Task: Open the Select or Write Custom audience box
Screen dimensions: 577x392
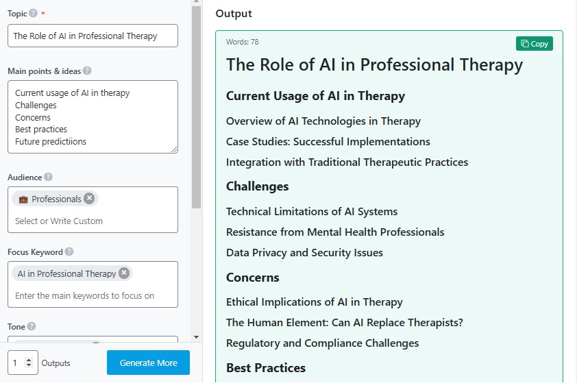Action: [x=93, y=221]
